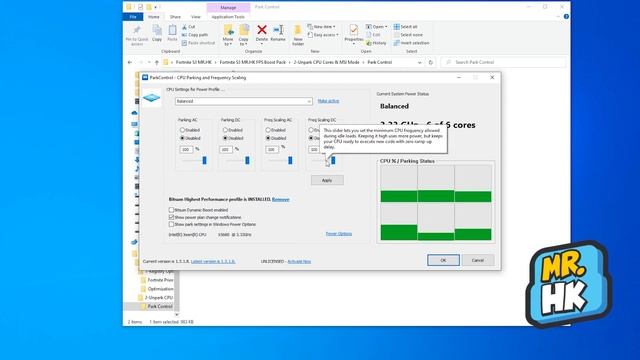Click the ParkControl blue chip logo
This screenshot has width=640, height=360.
151,98
